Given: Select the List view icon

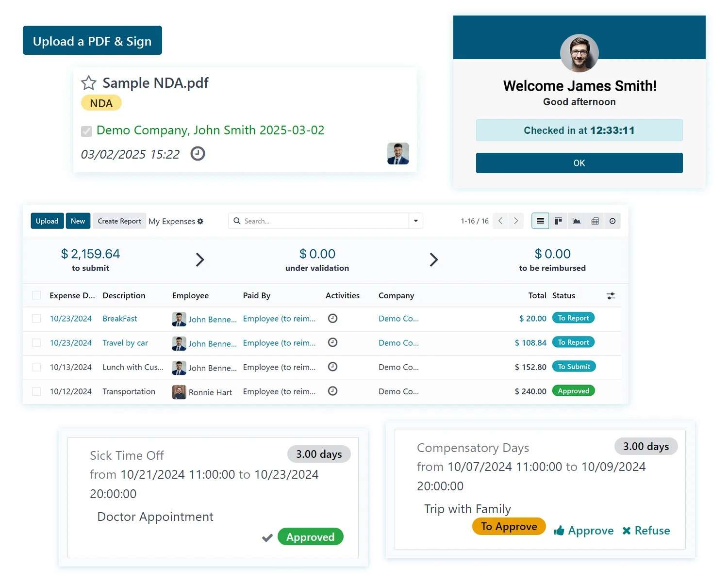Looking at the screenshot, I should [x=540, y=221].
